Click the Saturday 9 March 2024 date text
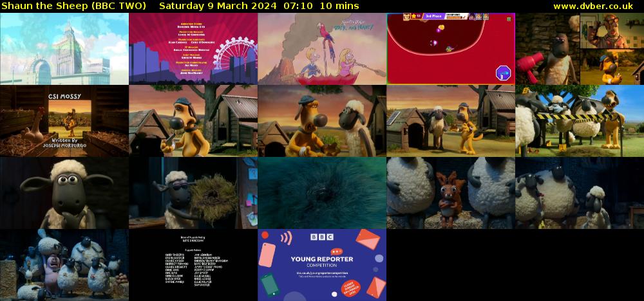The image size is (644, 301). [x=220, y=6]
